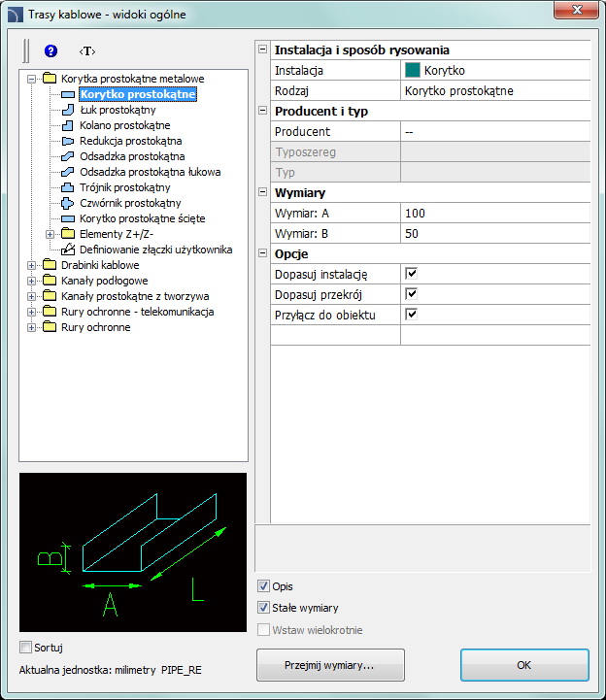The image size is (606, 700).
Task: Click the Drabinki kablowe folder icon
Action: (x=50, y=265)
